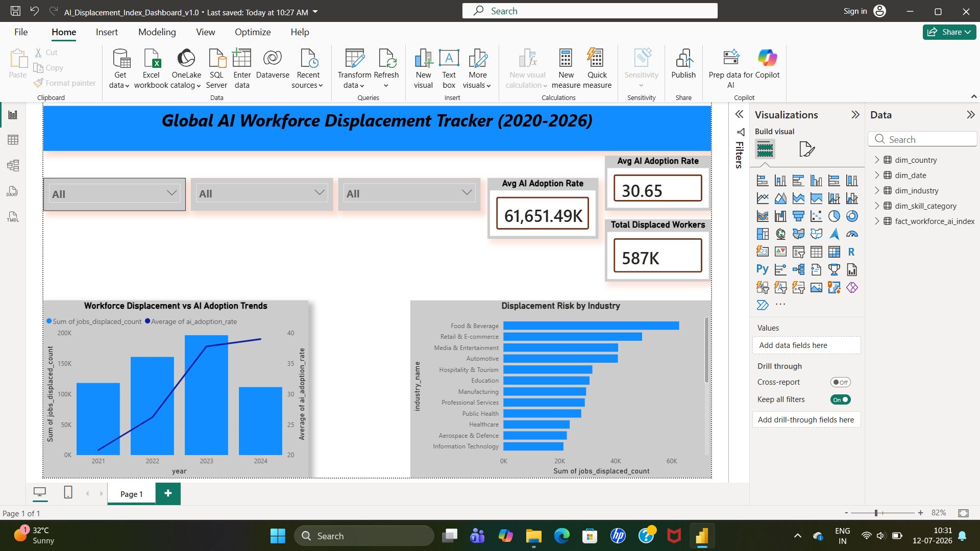Switch to mobile layout view
Viewport: 980px width, 551px height.
68,492
